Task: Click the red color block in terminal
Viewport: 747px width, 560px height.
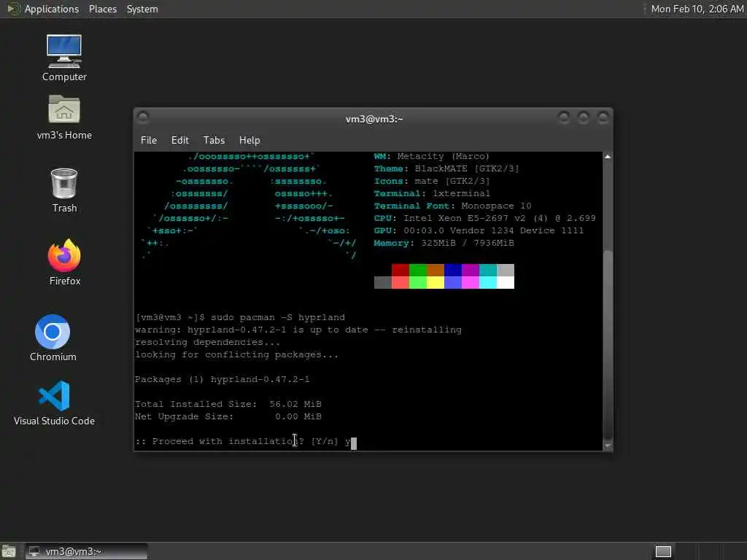Action: tap(400, 270)
